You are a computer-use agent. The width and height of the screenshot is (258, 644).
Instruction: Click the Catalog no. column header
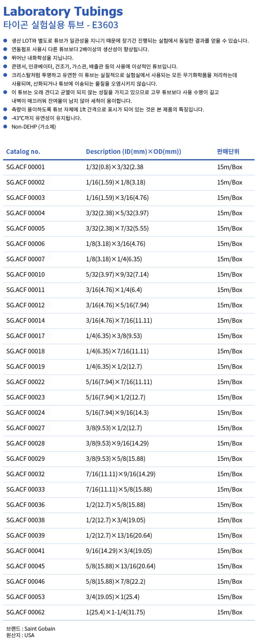coord(23,151)
